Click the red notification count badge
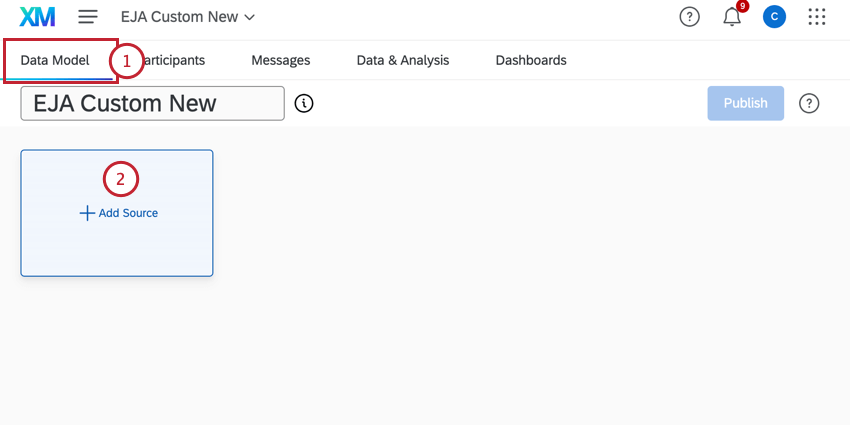 (741, 7)
